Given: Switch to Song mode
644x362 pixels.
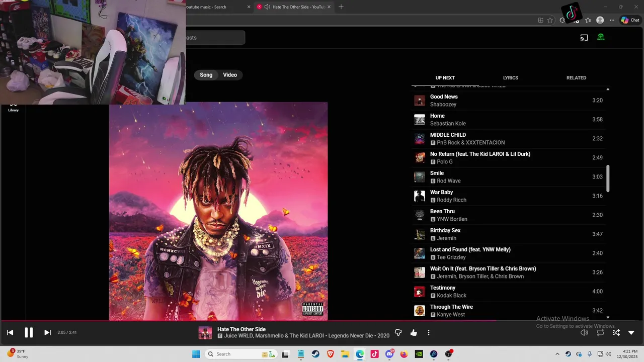Looking at the screenshot, I should tap(206, 75).
